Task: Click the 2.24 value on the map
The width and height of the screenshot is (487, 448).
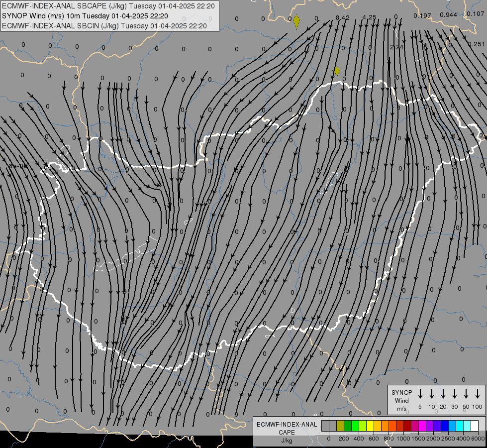Action: (x=396, y=47)
